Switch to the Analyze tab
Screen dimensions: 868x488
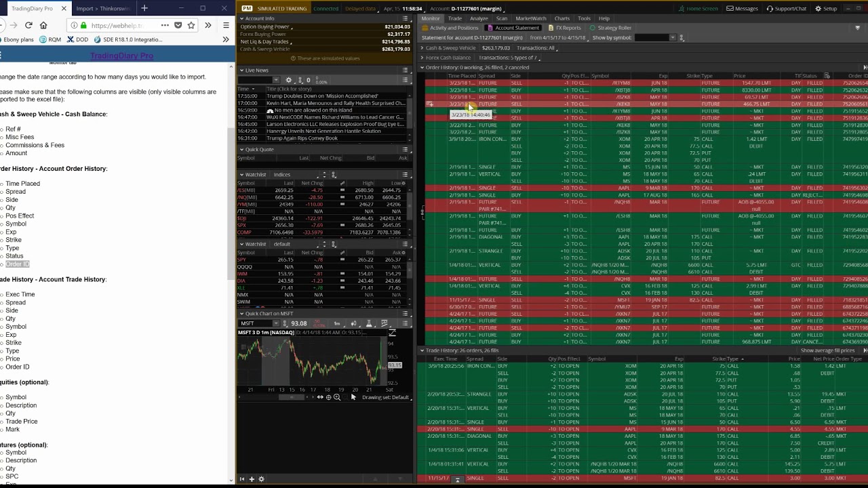479,18
